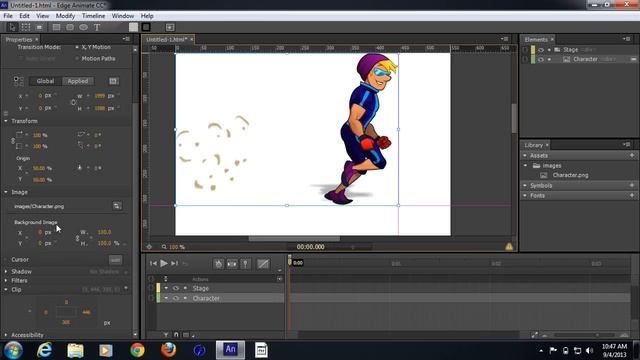Play the timeline animation

point(164,263)
